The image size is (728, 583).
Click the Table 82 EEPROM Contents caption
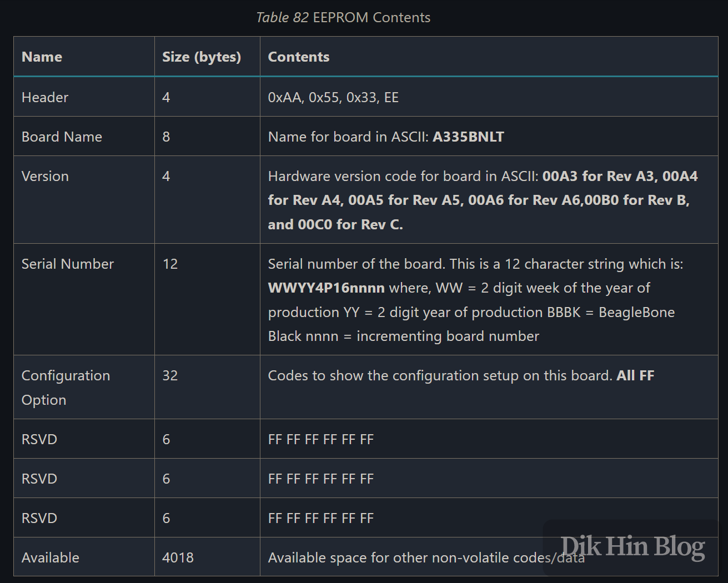point(343,17)
